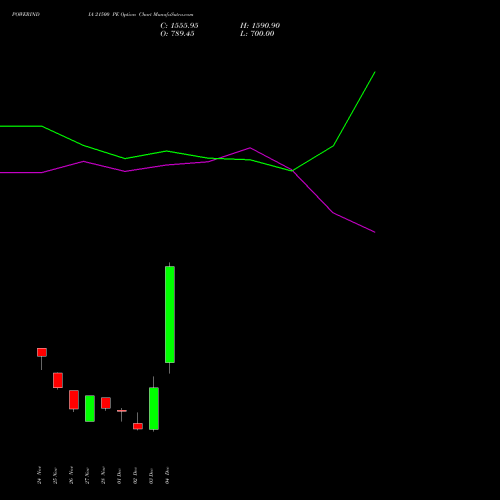Select the 26 Nov red candlestick

[74, 399]
